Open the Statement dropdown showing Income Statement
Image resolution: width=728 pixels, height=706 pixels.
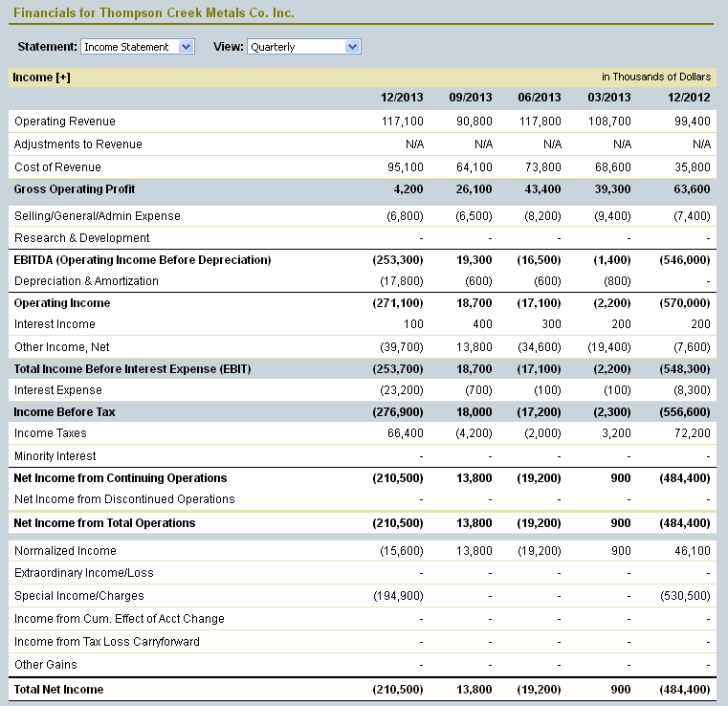138,47
